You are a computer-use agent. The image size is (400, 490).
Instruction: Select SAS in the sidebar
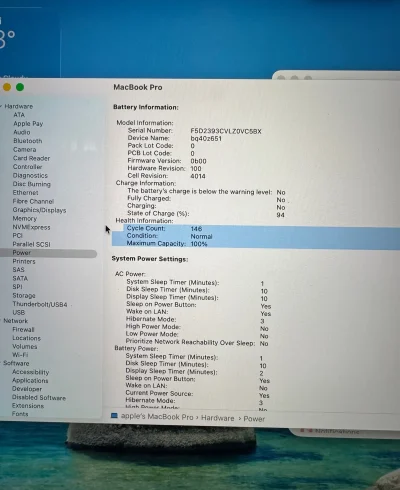(18, 270)
